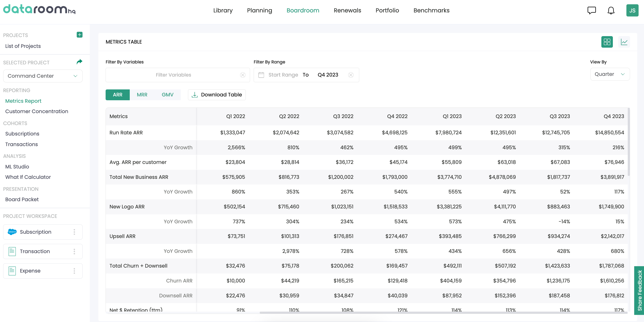644x322 pixels.
Task: Click the Download Table button
Action: [x=216, y=95]
